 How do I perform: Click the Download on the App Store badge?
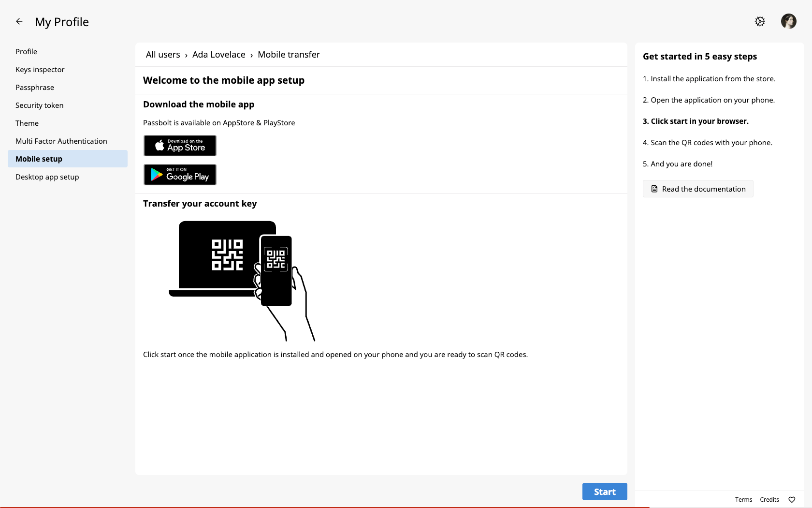pos(179,146)
